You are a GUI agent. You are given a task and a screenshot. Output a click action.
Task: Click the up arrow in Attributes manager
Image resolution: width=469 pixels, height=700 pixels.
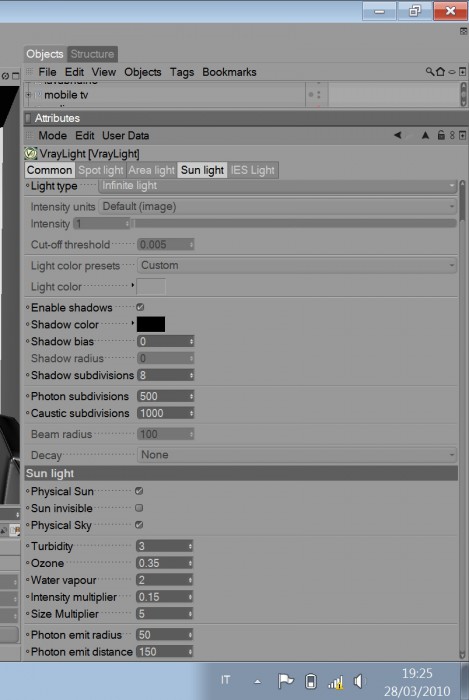425,135
